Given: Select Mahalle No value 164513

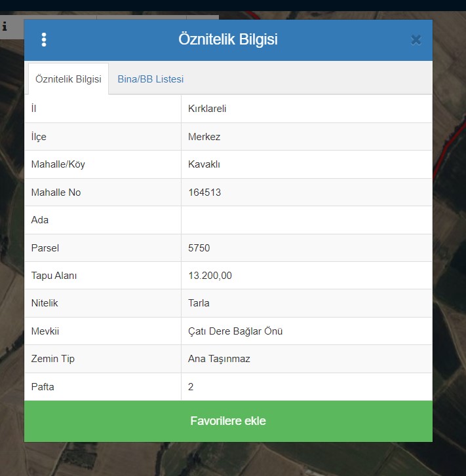Looking at the screenshot, I should 204,192.
